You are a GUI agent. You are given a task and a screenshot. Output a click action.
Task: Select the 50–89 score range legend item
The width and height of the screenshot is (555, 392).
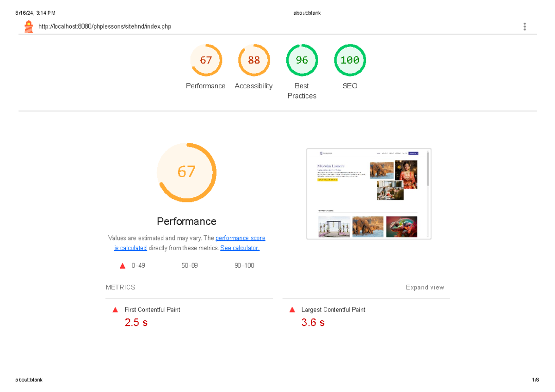click(x=190, y=265)
